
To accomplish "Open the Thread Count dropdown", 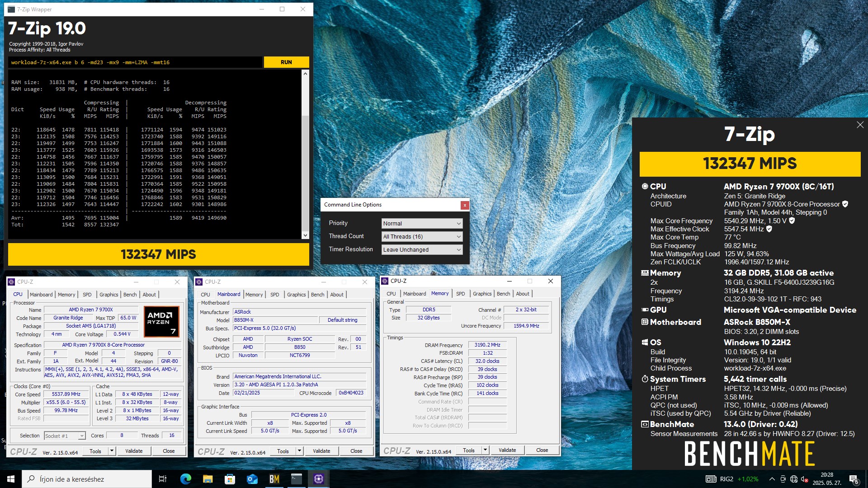I will pos(422,237).
